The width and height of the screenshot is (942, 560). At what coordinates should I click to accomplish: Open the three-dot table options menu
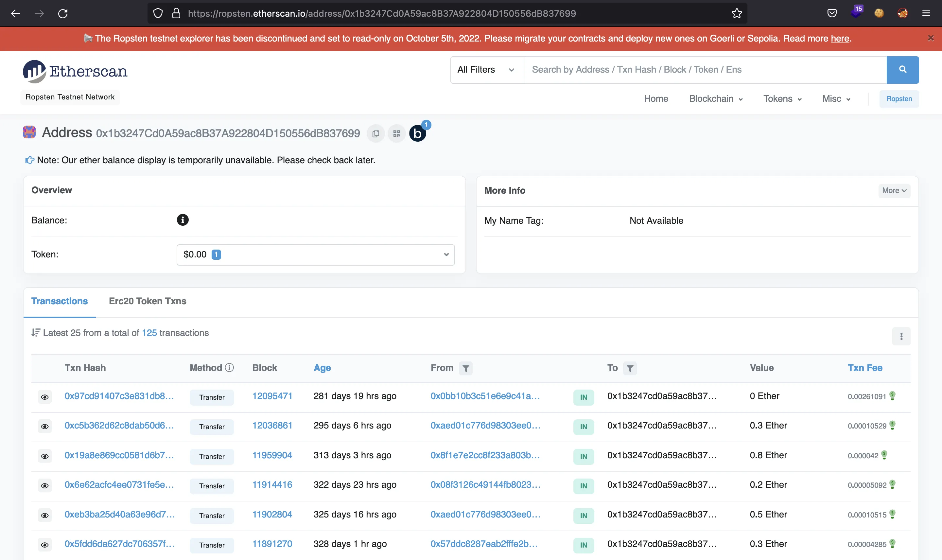(901, 336)
